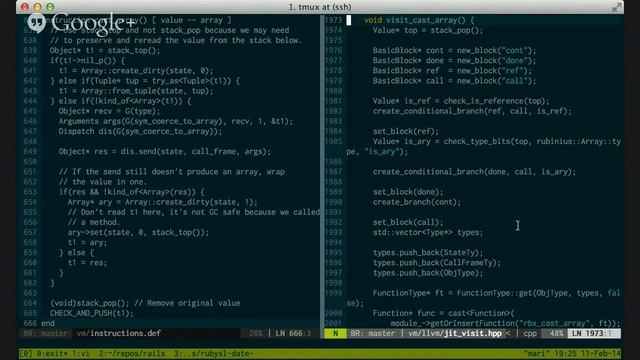This screenshot has height=360, width=640.
Task: Click 'set_block(done);' line
Action: (x=408, y=192)
